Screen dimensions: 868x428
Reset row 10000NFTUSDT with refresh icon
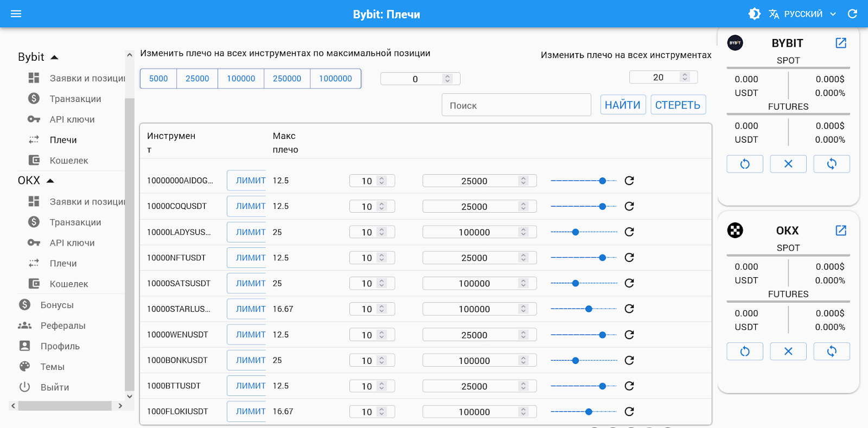coord(629,258)
